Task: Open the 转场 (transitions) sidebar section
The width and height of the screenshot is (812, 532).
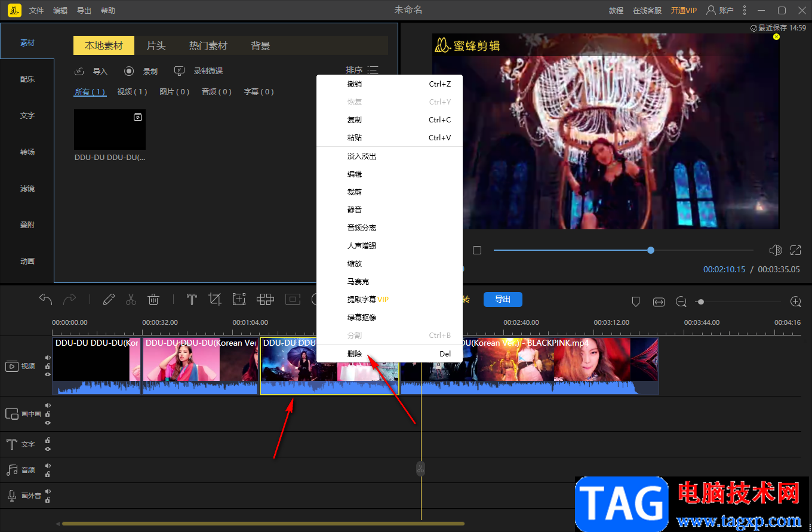Action: 27,152
